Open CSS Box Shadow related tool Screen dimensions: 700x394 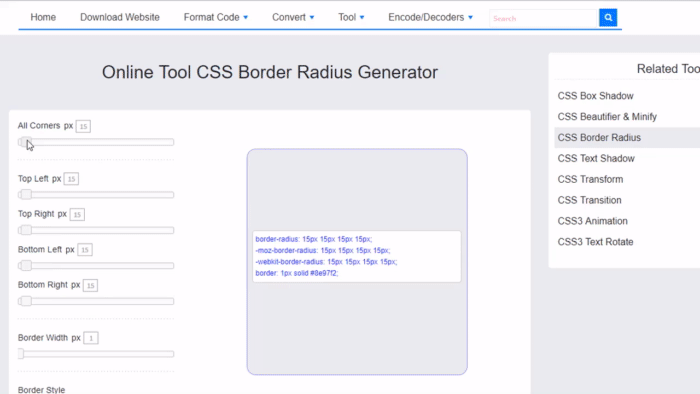pyautogui.click(x=595, y=96)
